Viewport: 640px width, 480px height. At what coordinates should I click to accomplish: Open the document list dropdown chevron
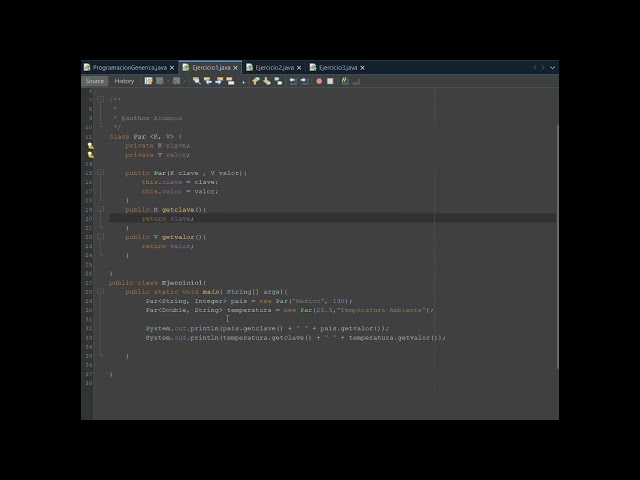pos(552,68)
